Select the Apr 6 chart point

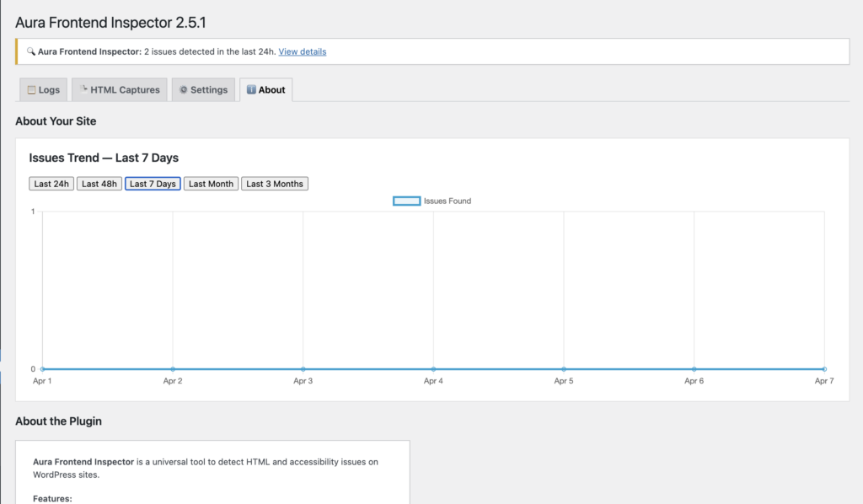point(694,369)
